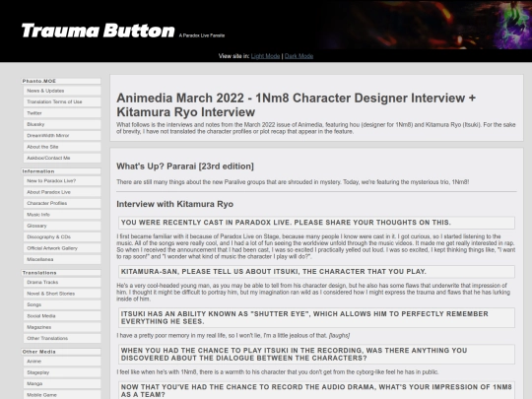Open Novel & Short Stories translations
The width and height of the screenshot is (532, 399).
point(62,294)
